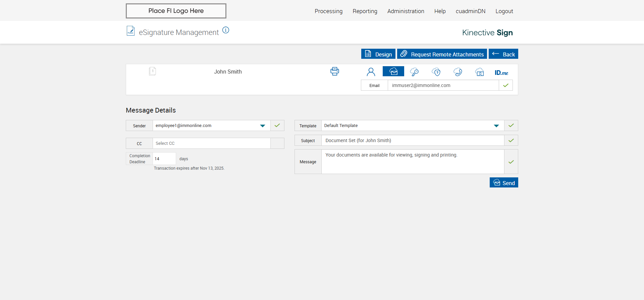Click the Completion Deadline days field

coord(164,159)
